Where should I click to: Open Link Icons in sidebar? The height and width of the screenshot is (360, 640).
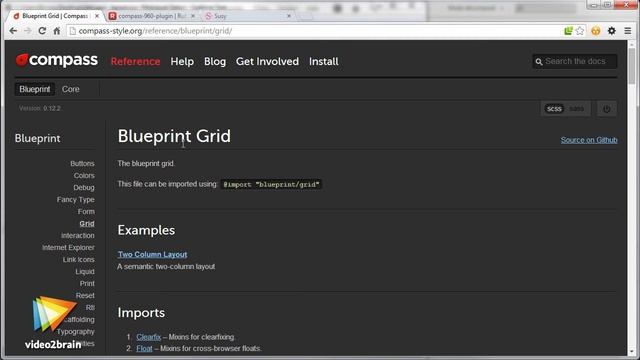pos(78,260)
